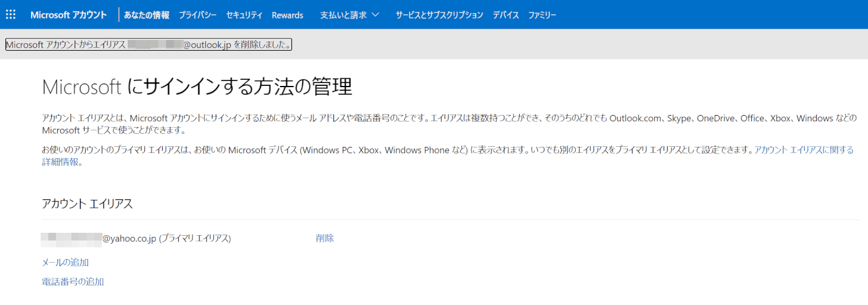
Task: Switch to the セキュリティ tab
Action: pos(244,15)
